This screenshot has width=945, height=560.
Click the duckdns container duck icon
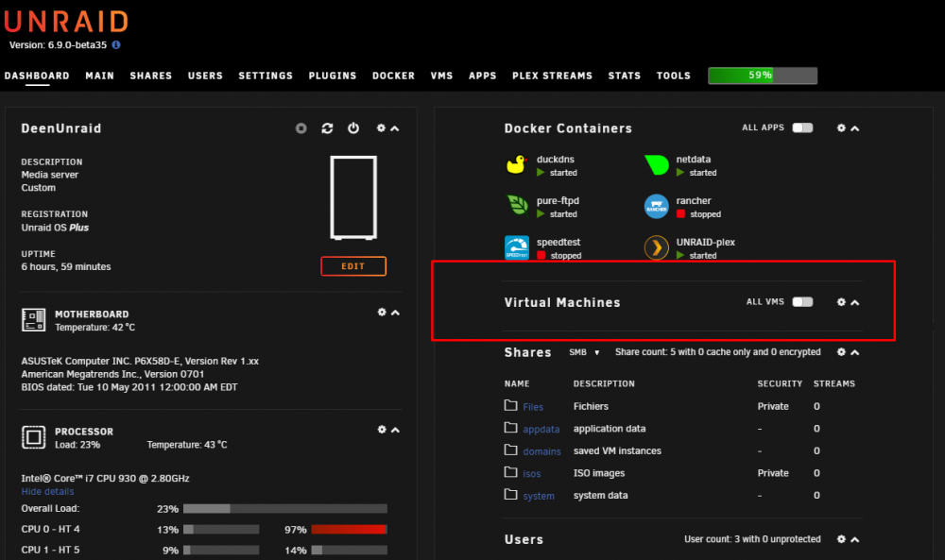click(x=516, y=164)
